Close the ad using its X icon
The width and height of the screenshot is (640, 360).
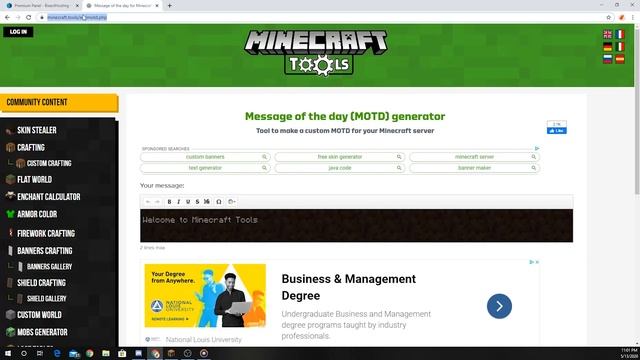tap(537, 262)
